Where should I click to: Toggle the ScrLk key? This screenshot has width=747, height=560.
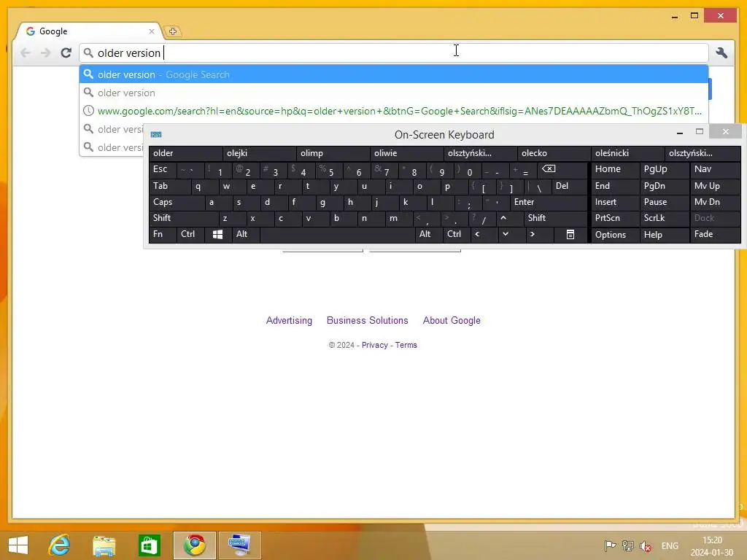[x=664, y=218]
